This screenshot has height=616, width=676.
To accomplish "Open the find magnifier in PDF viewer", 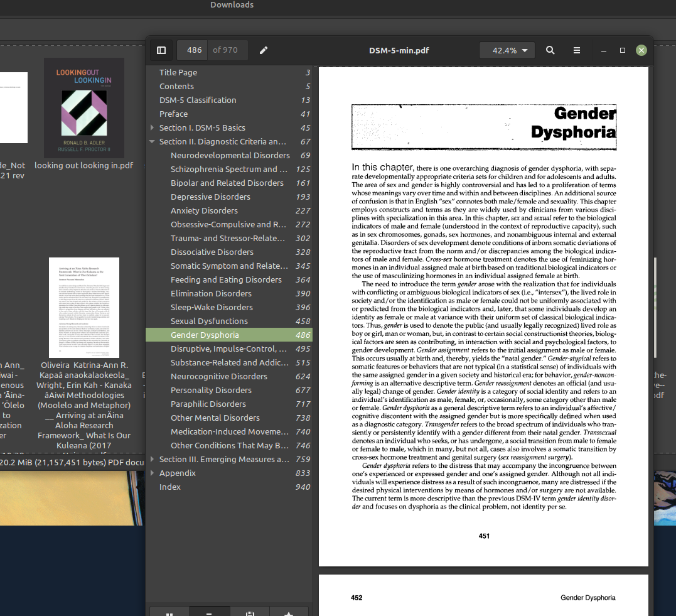I will tap(550, 50).
